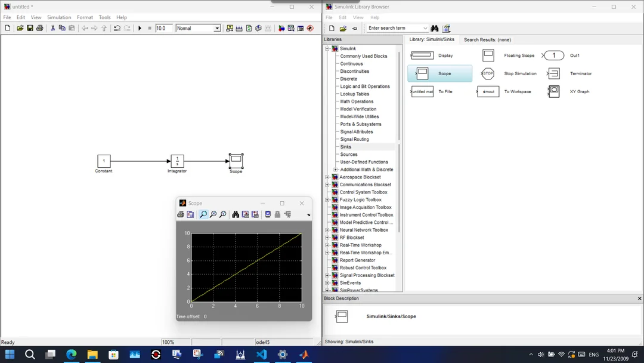Select the Scope block in the model canvas

[x=236, y=161]
